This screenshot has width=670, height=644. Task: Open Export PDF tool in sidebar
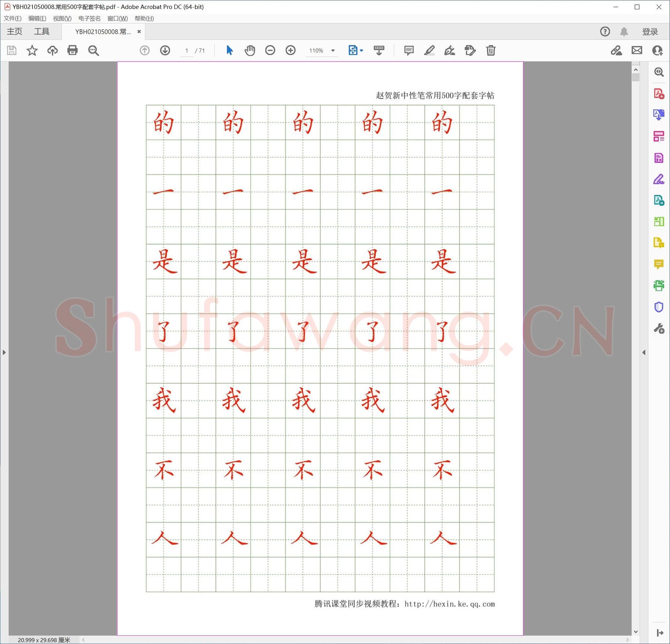[x=659, y=115]
